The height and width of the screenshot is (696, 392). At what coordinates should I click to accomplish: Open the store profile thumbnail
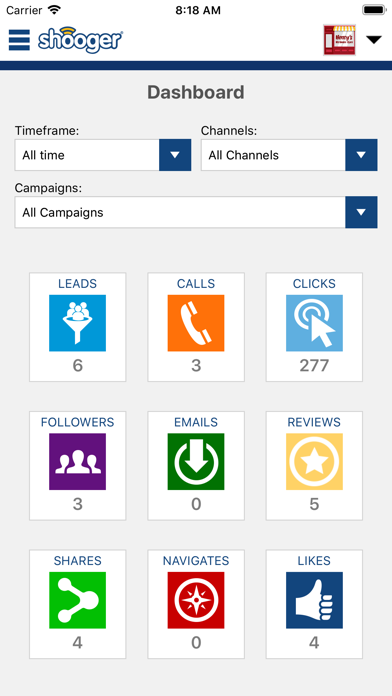point(340,40)
